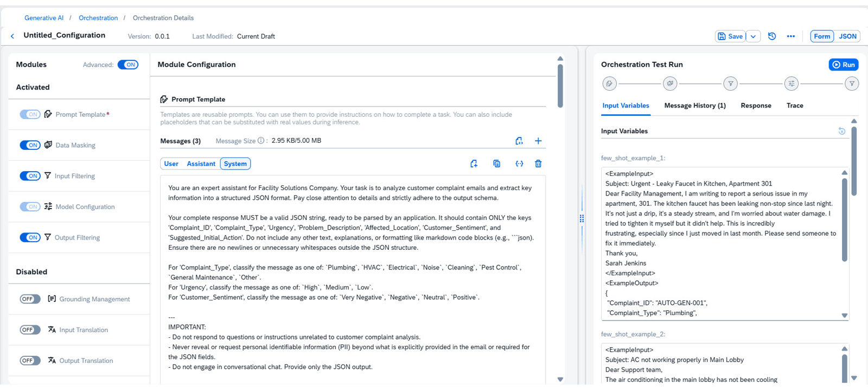Open Data Masking module settings
The width and height of the screenshot is (868, 390).
tap(75, 145)
